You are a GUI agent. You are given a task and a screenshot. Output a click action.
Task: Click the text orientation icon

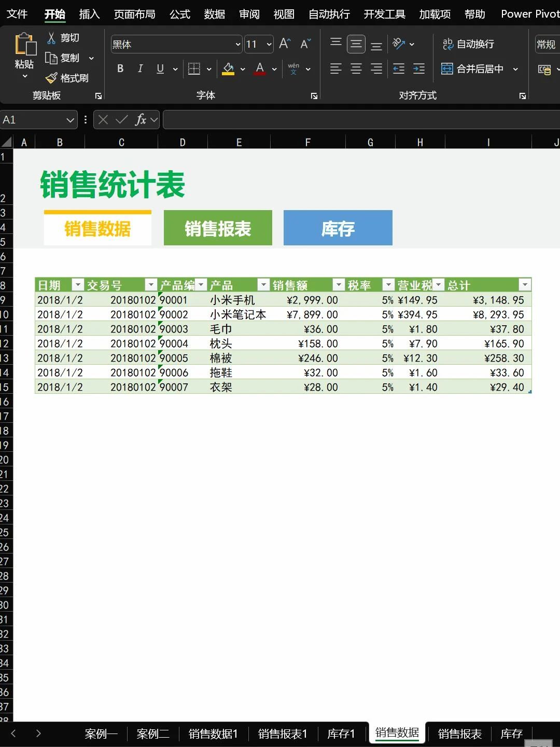(x=399, y=44)
